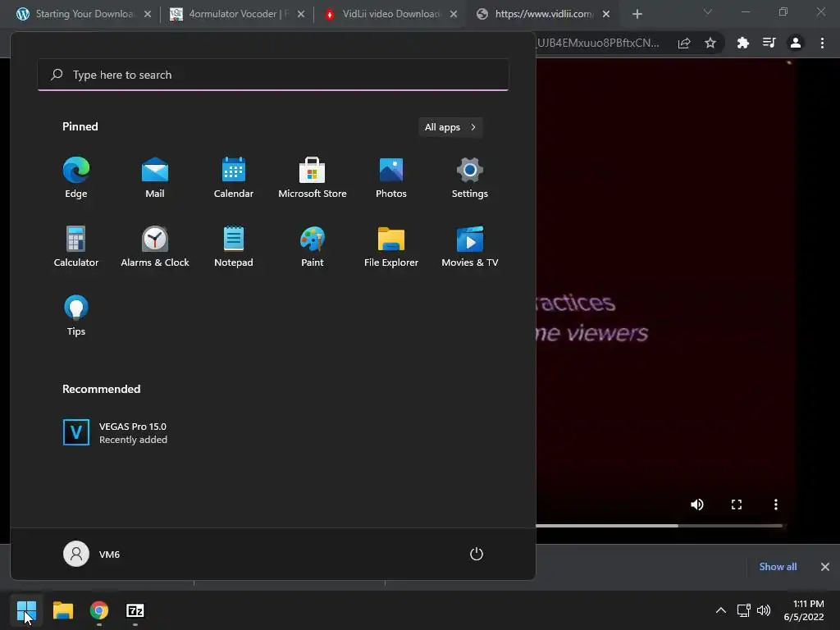Screen dimensions: 840x630
Task: Open a new Chrome tab
Action: pyautogui.click(x=637, y=14)
